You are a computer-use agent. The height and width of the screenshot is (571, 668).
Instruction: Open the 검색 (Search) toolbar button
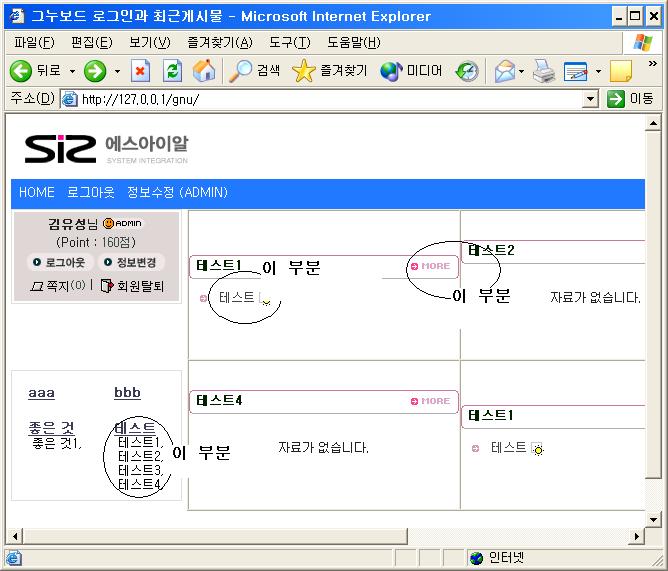[x=255, y=71]
